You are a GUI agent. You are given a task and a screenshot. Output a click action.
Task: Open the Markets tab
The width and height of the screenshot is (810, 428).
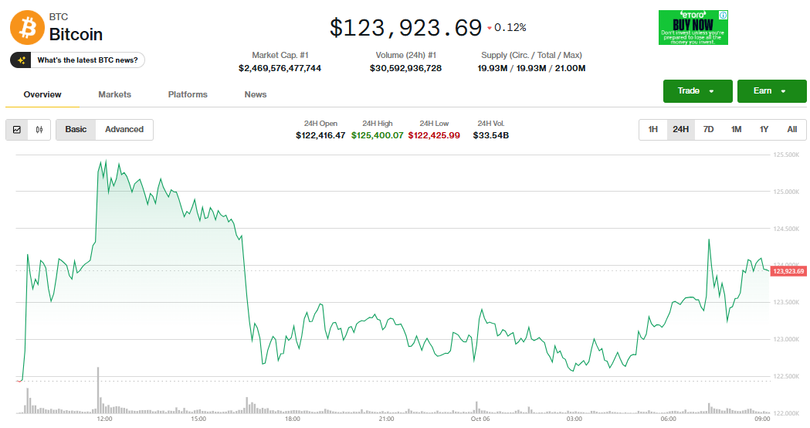click(x=115, y=94)
